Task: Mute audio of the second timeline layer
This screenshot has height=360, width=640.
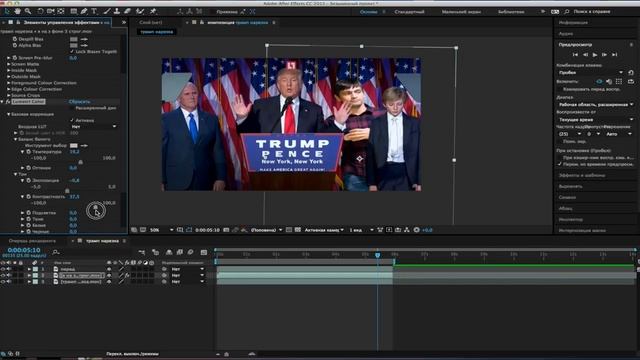Action: point(9,276)
